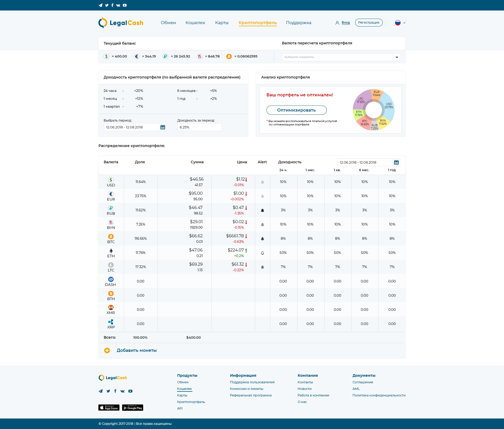Toggle the alert bell for BTC row
This screenshot has height=429, width=504.
coord(262,239)
